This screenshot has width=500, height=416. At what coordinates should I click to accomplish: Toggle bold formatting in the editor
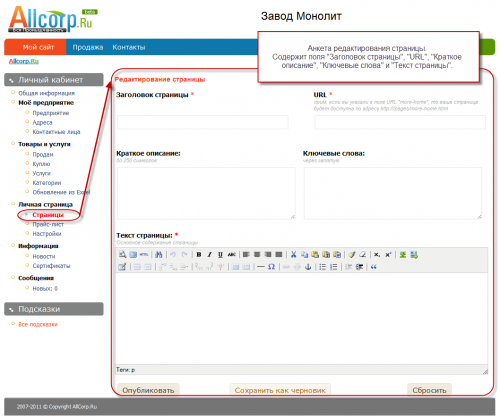point(199,255)
